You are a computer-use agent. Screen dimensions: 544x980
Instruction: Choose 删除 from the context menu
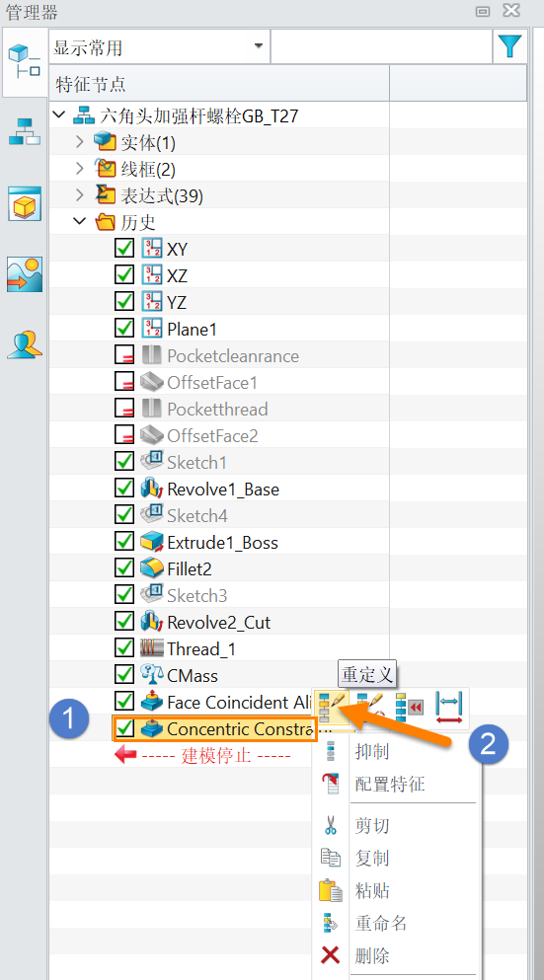372,955
